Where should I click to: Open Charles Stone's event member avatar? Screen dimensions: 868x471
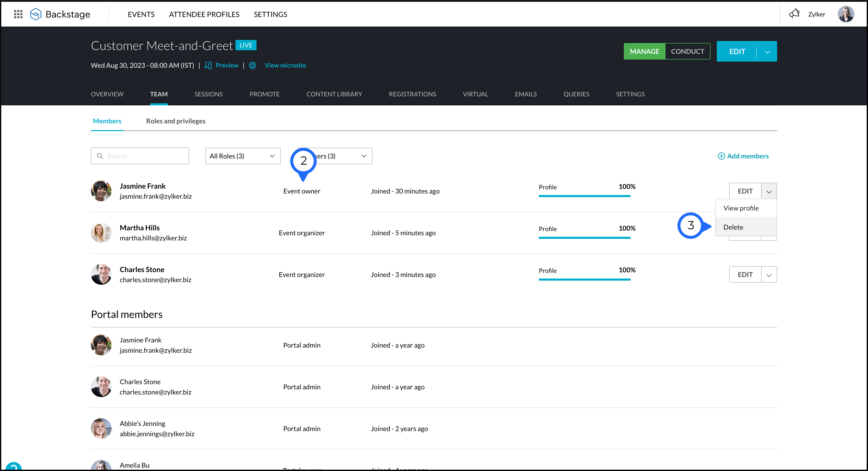click(x=101, y=274)
